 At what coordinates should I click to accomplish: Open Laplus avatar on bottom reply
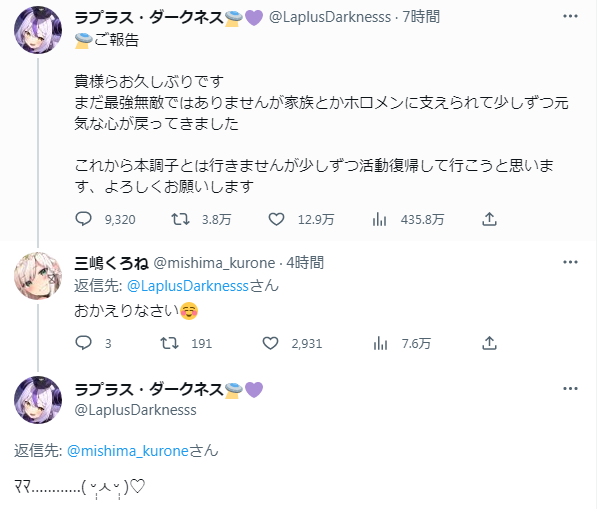(38, 399)
